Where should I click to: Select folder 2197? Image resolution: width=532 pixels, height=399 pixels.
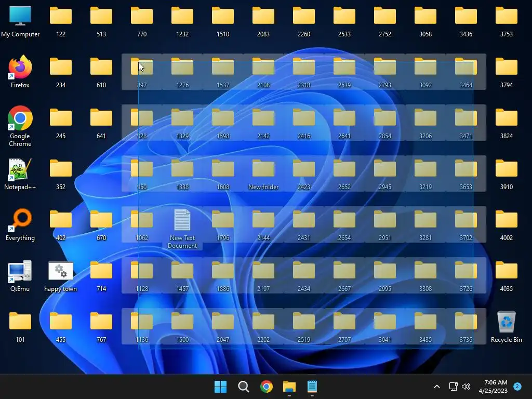263,275
